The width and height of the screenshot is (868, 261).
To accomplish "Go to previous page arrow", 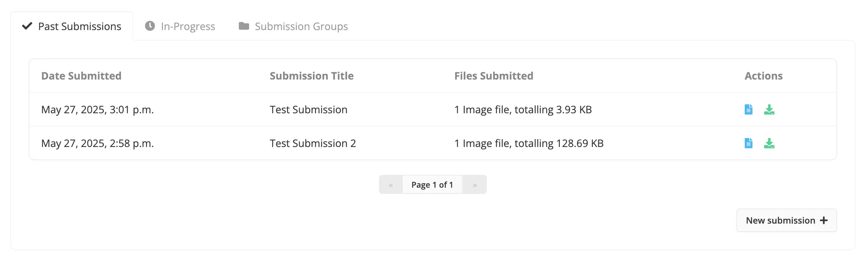I will point(391,184).
